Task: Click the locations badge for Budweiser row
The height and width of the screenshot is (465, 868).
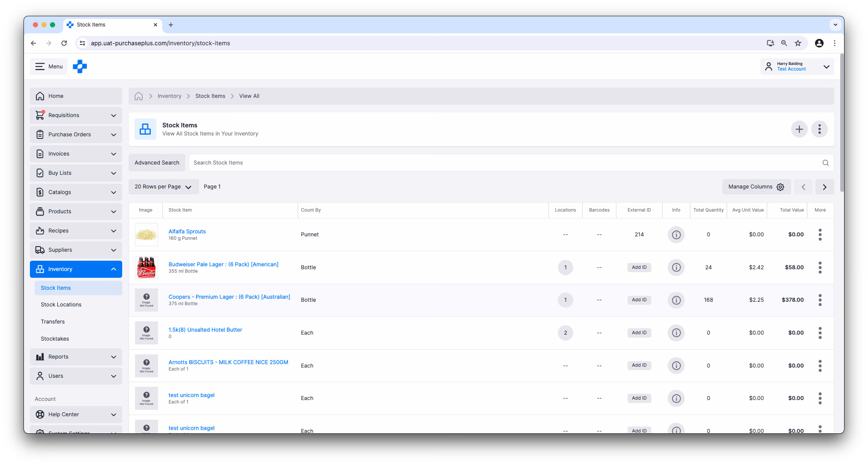Action: (565, 268)
